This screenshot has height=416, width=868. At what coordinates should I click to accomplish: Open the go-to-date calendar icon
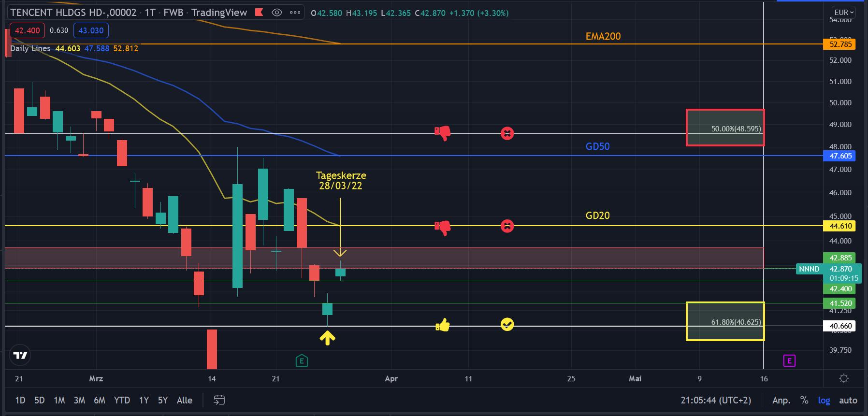(219, 400)
